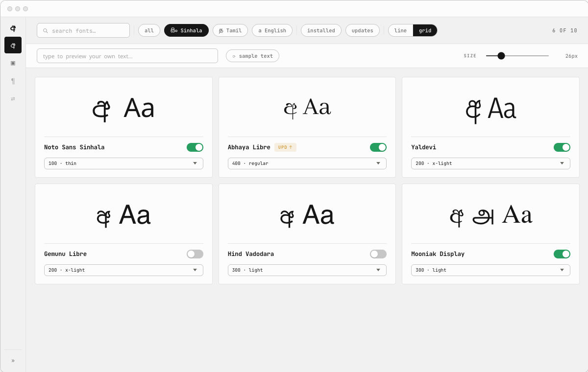
Task: Click the 'SIZE' label
Action: [x=470, y=56]
